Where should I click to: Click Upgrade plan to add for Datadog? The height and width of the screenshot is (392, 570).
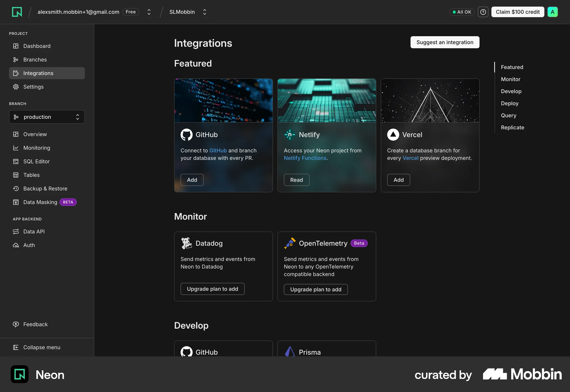coord(213,289)
